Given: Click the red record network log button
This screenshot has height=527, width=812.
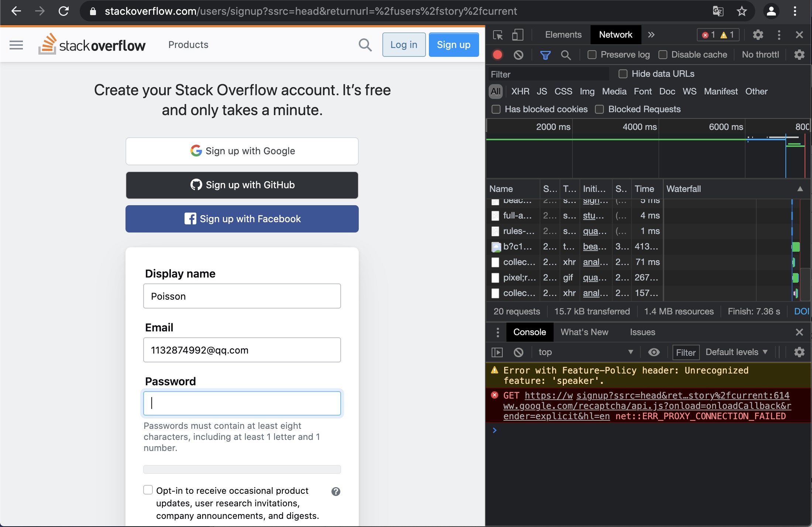Looking at the screenshot, I should [498, 55].
